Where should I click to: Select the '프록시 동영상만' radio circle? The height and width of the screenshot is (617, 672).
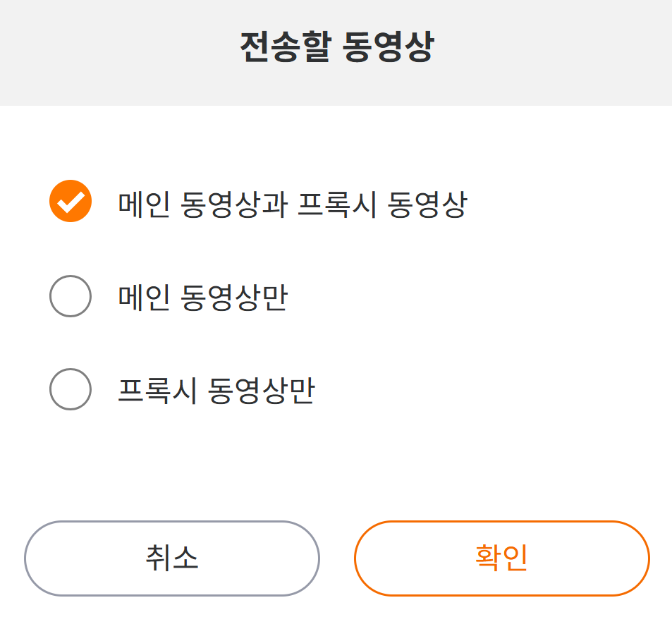pyautogui.click(x=71, y=389)
